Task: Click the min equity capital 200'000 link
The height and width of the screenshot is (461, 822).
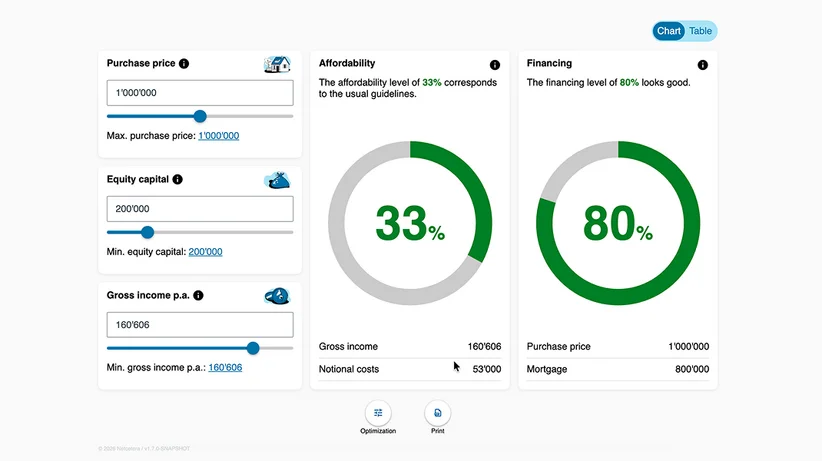Action: coord(206,252)
